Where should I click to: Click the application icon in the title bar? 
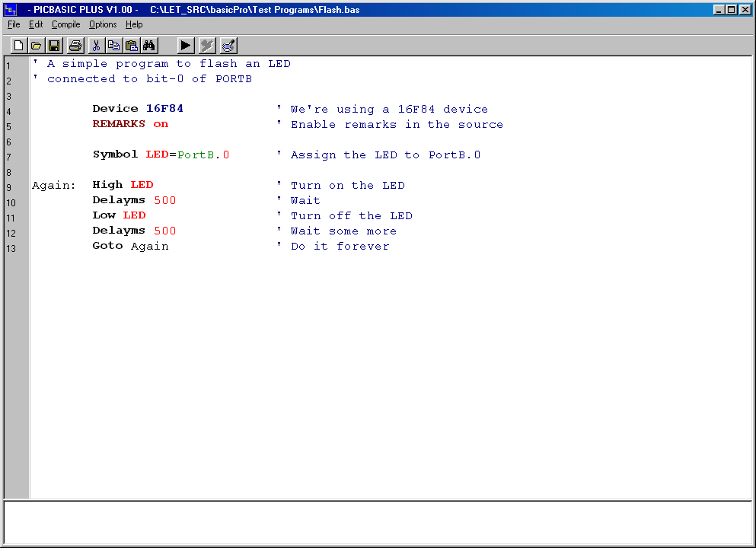pyautogui.click(x=10, y=10)
